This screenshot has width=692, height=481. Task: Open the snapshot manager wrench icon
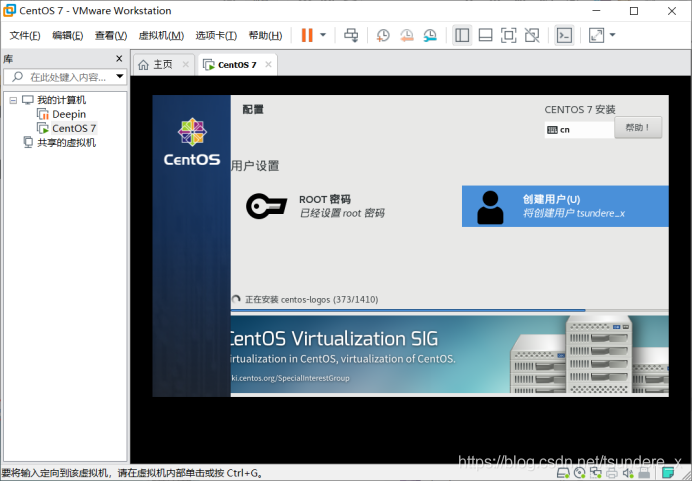tap(430, 35)
